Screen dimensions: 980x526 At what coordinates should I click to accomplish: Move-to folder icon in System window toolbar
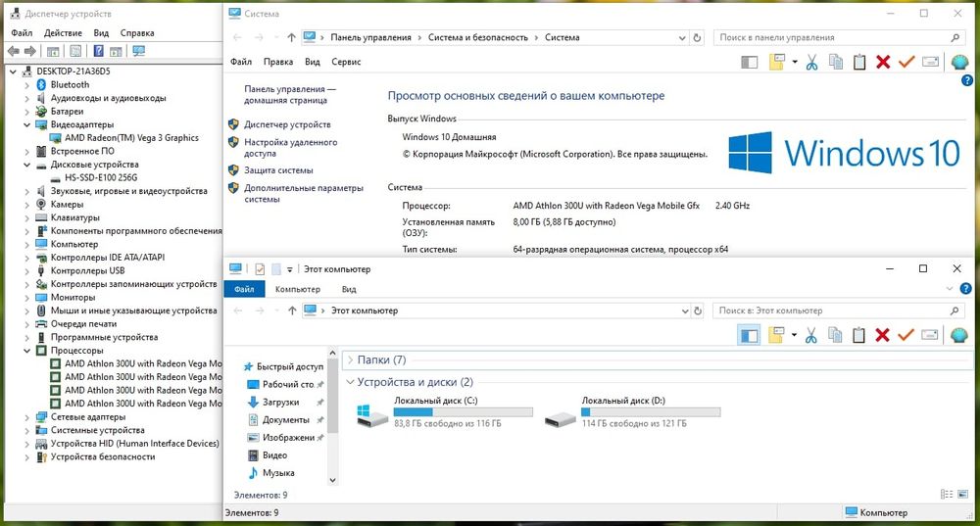point(776,62)
